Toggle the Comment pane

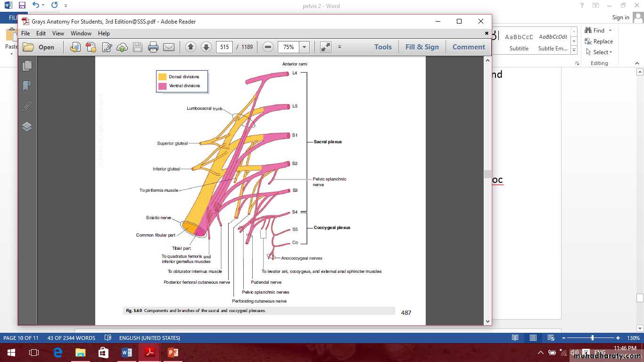469,47
